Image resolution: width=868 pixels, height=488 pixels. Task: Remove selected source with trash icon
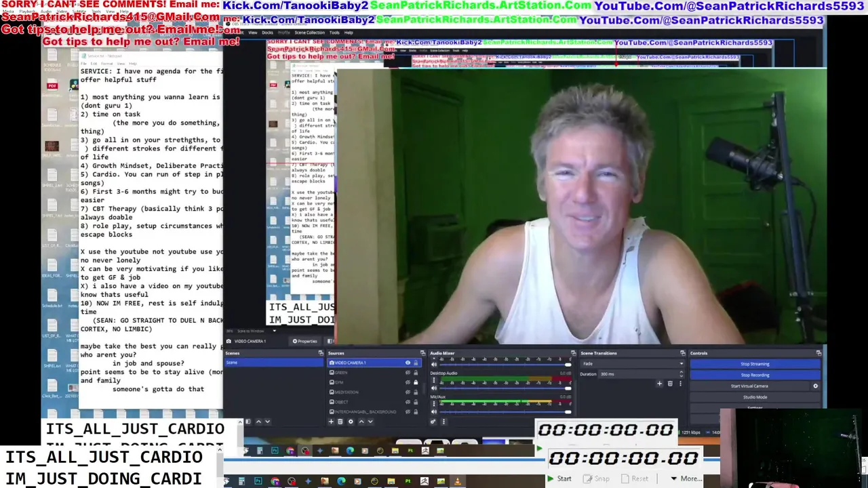[340, 422]
